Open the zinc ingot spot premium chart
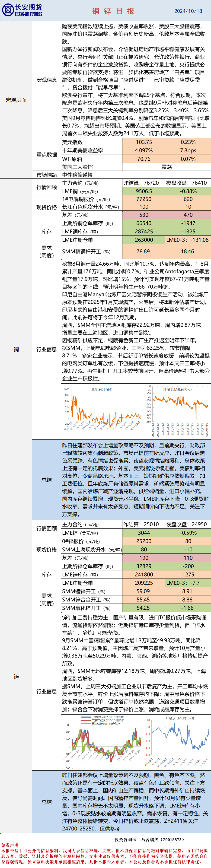Image resolution: width=211 pixels, height=868 pixels. point(102,743)
